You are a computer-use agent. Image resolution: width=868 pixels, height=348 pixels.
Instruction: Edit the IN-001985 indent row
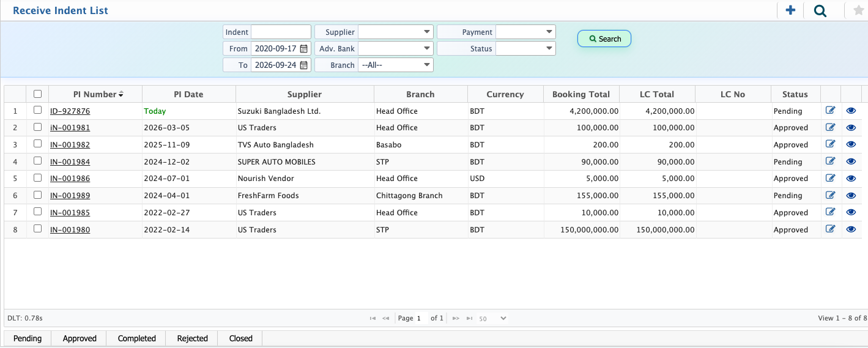830,212
